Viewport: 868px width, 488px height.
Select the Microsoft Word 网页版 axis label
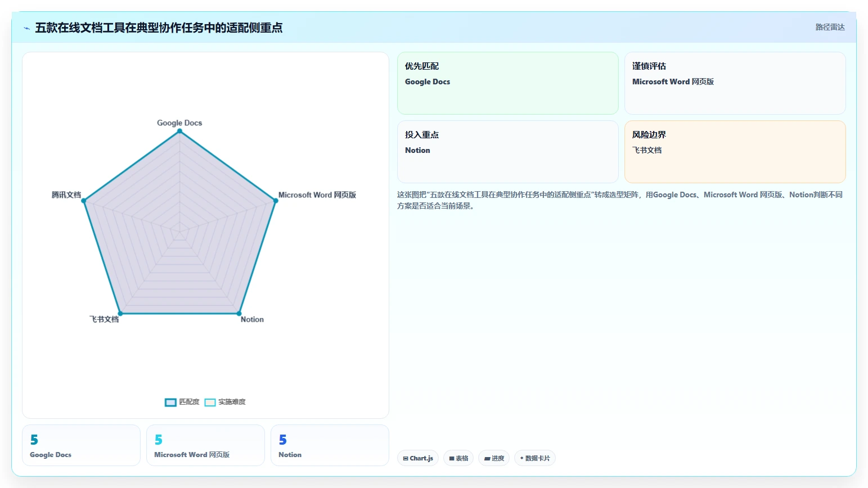317,195
